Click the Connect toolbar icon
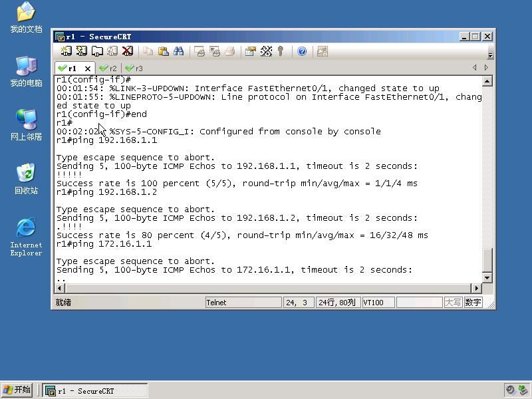This screenshot has width=532, height=399. (x=66, y=51)
